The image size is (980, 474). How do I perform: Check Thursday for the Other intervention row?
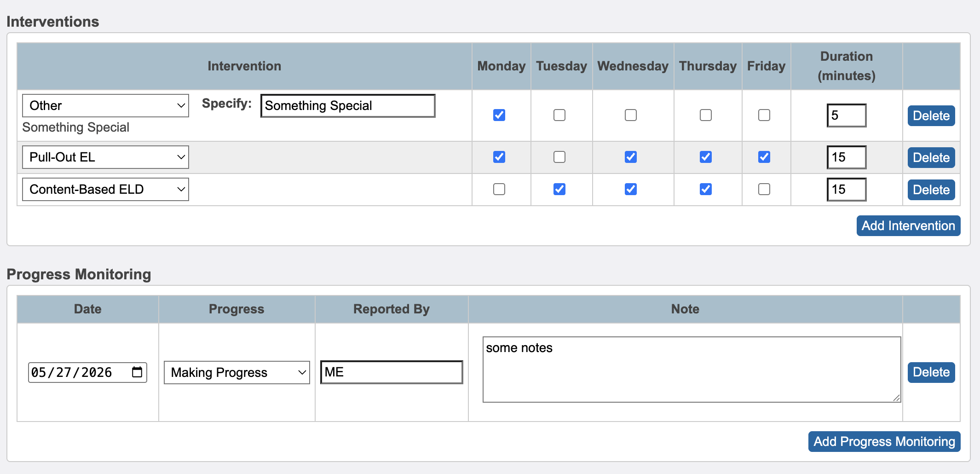(x=706, y=115)
